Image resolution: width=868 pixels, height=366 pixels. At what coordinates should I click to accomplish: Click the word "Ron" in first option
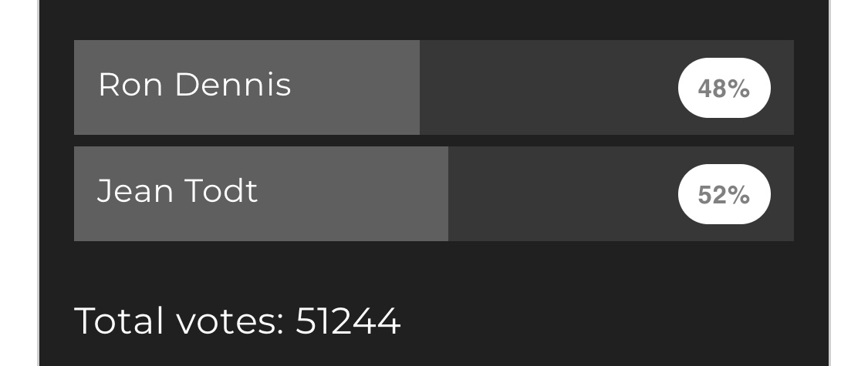(x=130, y=85)
